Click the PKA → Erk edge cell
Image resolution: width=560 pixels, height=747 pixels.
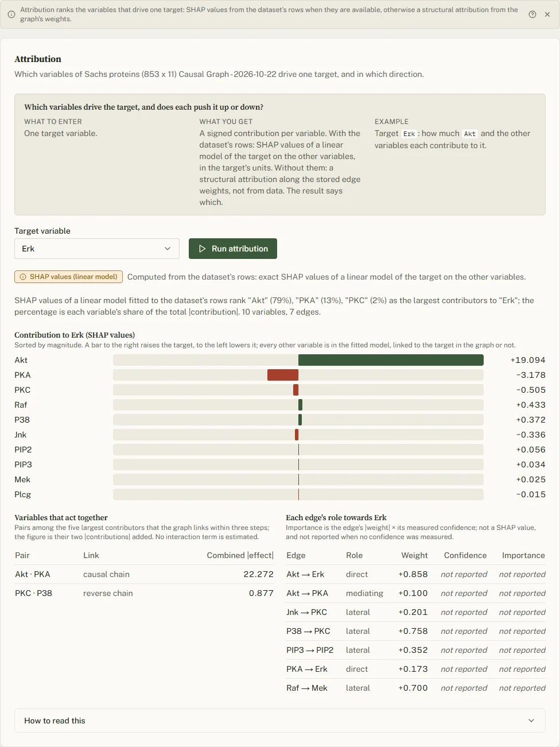coord(307,669)
